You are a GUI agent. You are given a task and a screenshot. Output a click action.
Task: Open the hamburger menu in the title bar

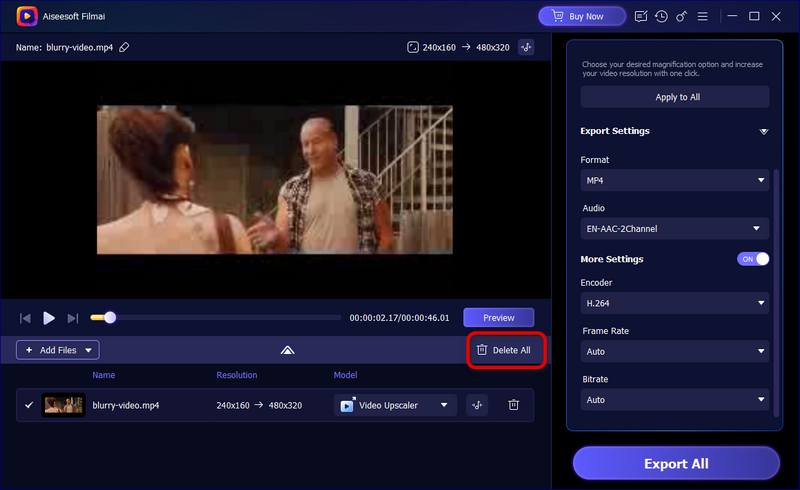point(706,16)
